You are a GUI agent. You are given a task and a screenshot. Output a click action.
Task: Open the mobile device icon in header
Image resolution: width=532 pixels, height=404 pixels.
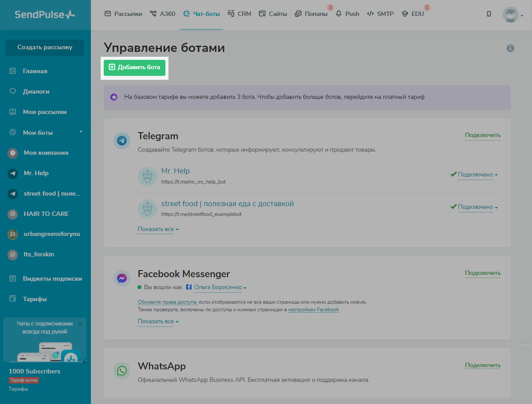(489, 14)
